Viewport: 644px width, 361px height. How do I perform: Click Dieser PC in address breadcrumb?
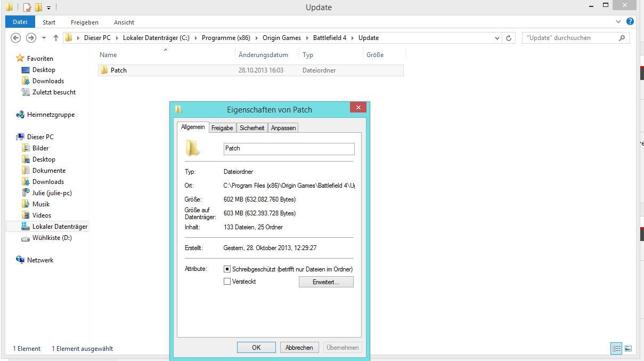coord(97,38)
